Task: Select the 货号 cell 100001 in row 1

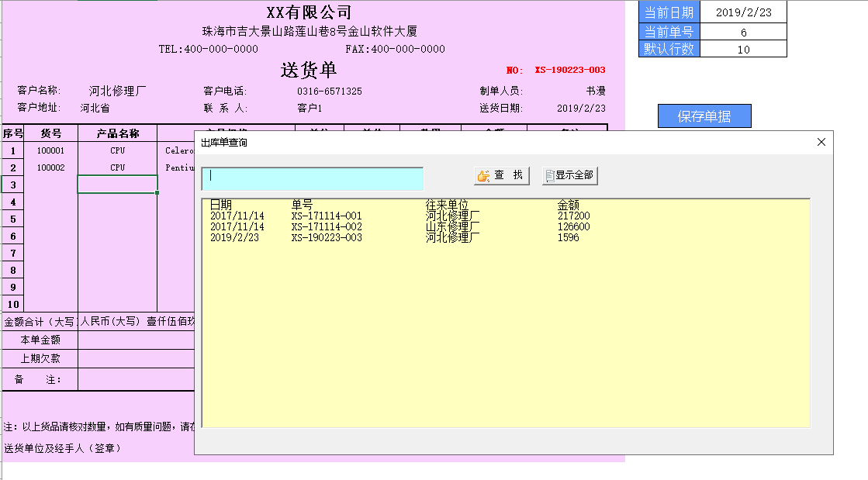Action: [50, 150]
